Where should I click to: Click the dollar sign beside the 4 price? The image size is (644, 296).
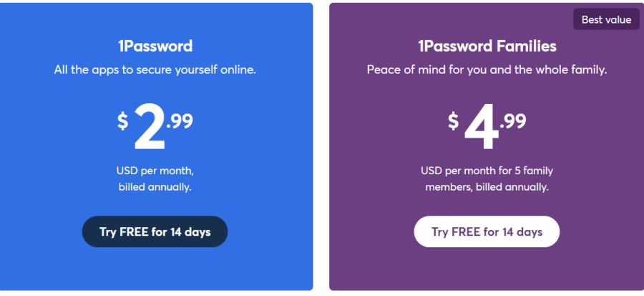(x=453, y=121)
